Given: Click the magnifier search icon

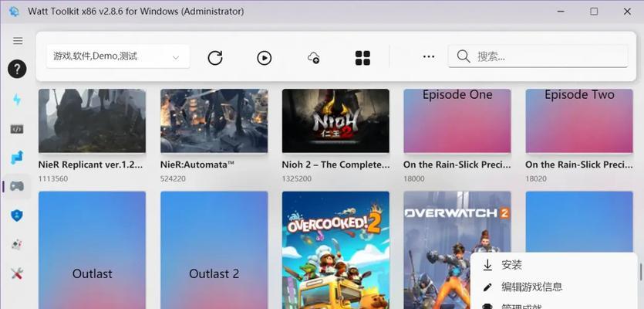Looking at the screenshot, I should click(464, 57).
